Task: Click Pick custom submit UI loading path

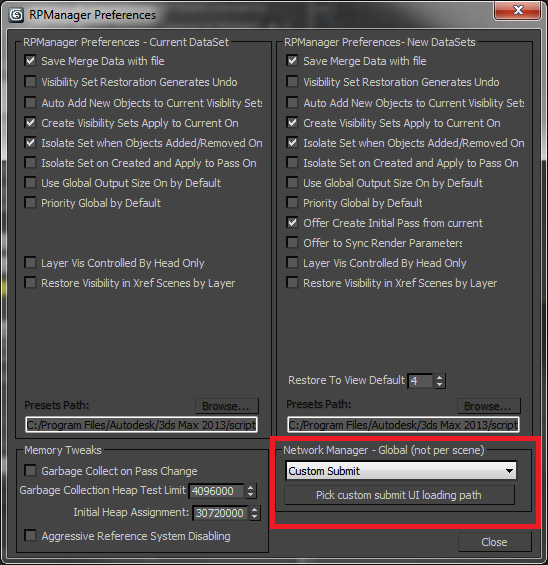Action: click(x=399, y=495)
